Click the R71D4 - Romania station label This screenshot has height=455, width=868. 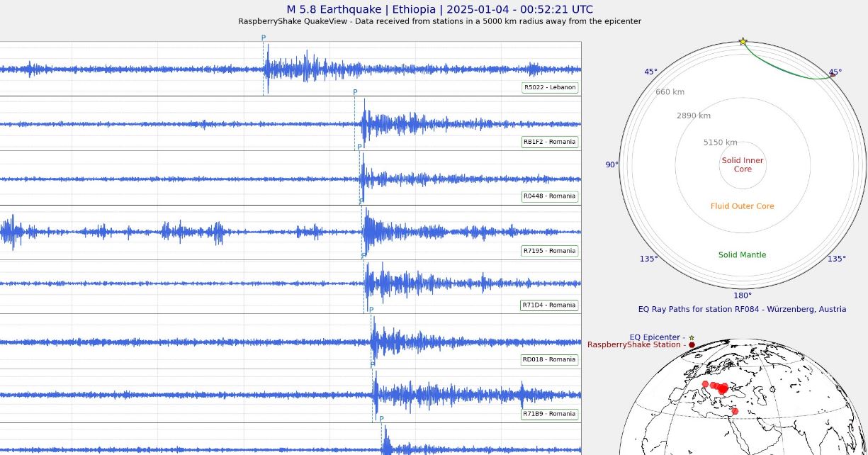[x=549, y=305]
